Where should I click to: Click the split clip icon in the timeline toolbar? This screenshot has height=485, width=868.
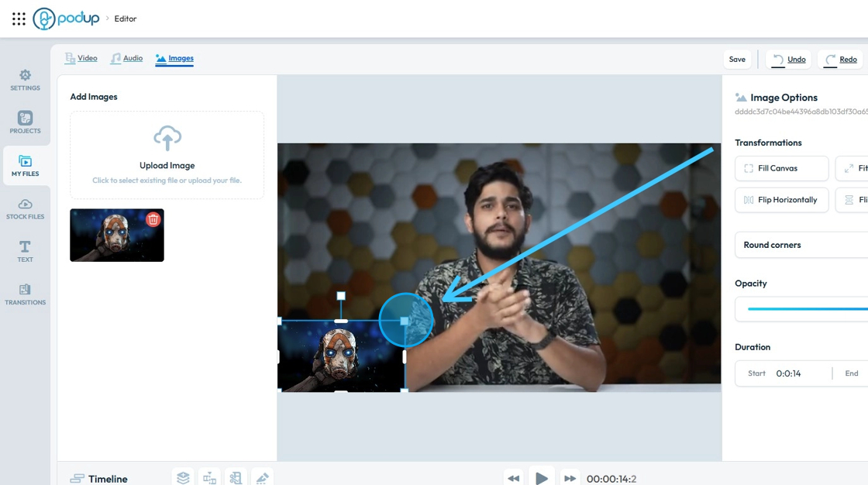[209, 478]
